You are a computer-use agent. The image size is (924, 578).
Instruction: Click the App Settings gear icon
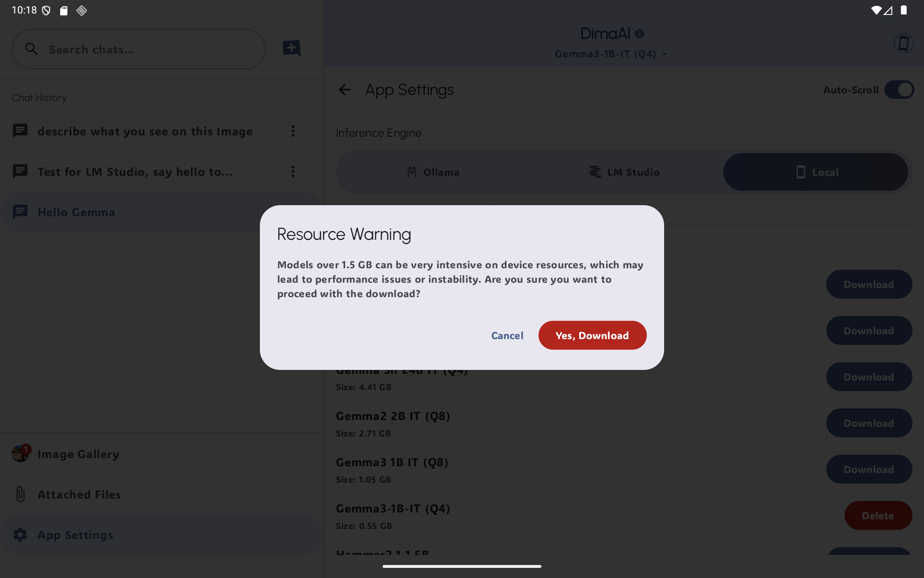[x=20, y=535]
